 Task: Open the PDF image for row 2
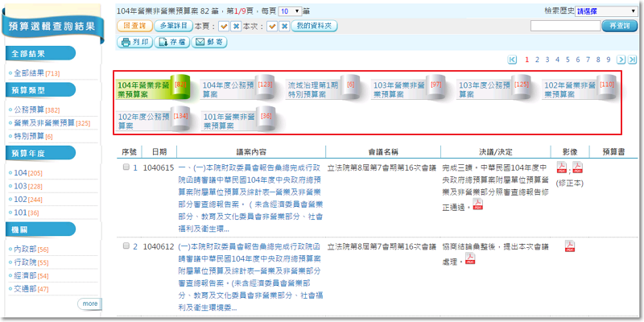569,246
